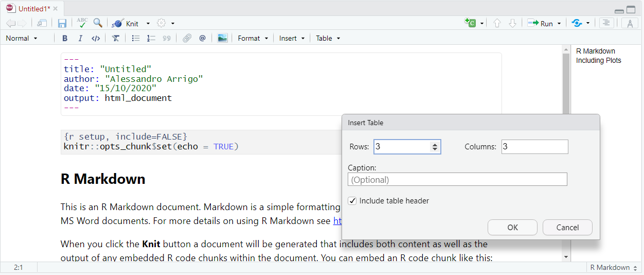
Task: Open find and replace magnifier
Action: [98, 23]
